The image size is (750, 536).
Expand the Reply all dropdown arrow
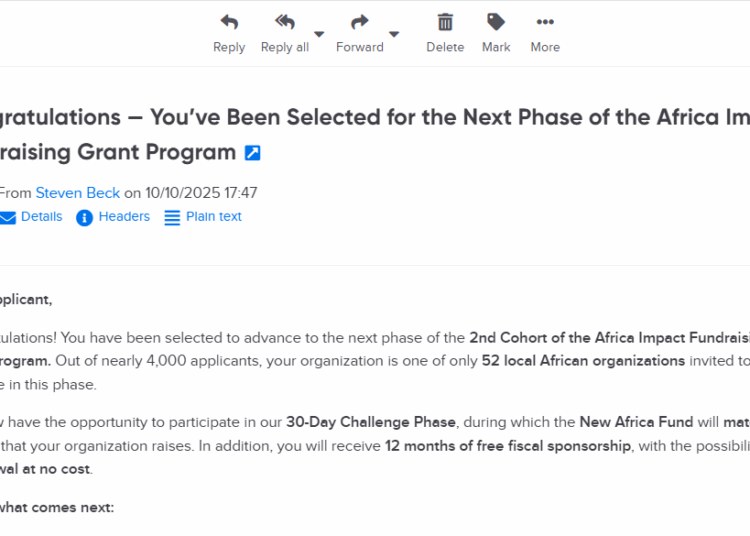pyautogui.click(x=319, y=34)
